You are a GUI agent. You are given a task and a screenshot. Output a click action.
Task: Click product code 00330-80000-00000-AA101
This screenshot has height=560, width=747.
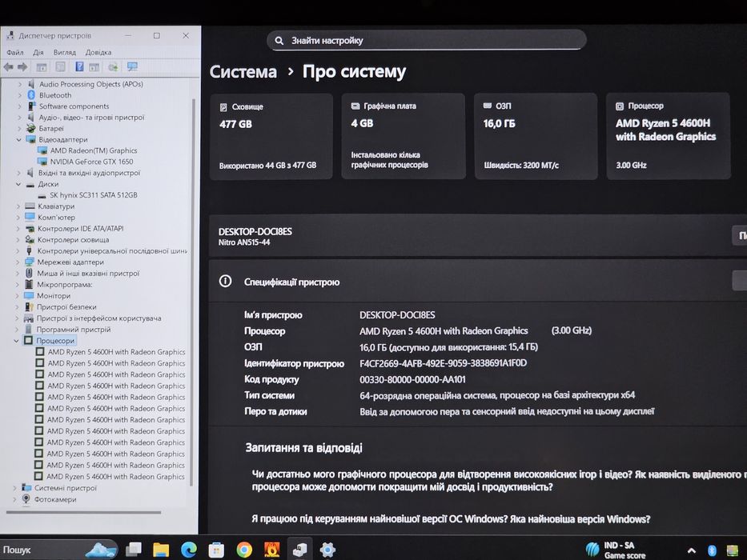coord(412,379)
